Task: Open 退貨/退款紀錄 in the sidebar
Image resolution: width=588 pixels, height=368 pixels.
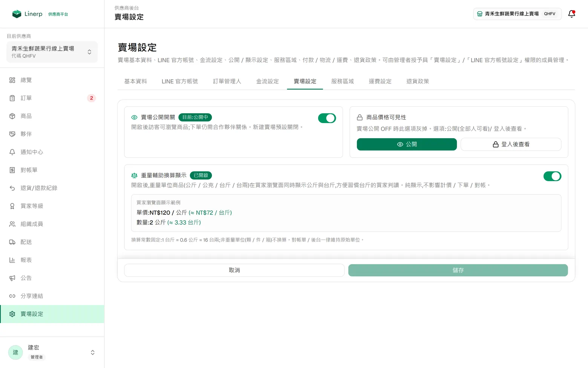Action: 52,188
